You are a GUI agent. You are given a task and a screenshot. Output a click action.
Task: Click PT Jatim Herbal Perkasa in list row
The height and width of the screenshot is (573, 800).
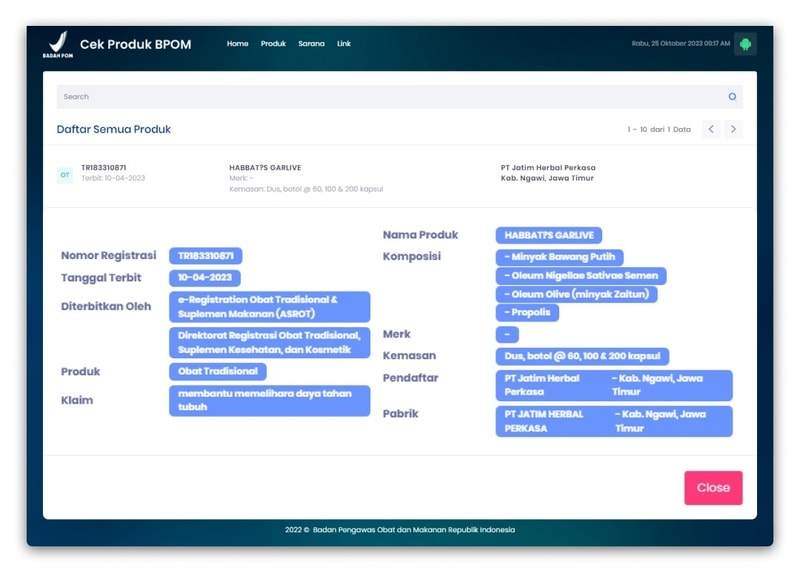[x=548, y=167]
